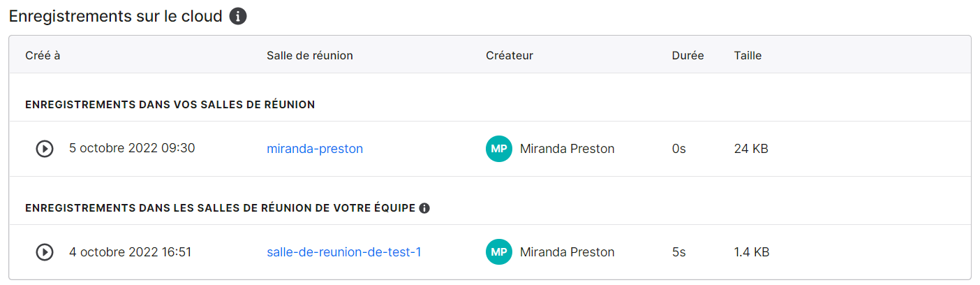This screenshot has width=980, height=285.
Task: Play the 5 octobre 2022 recording
Action: (x=45, y=149)
